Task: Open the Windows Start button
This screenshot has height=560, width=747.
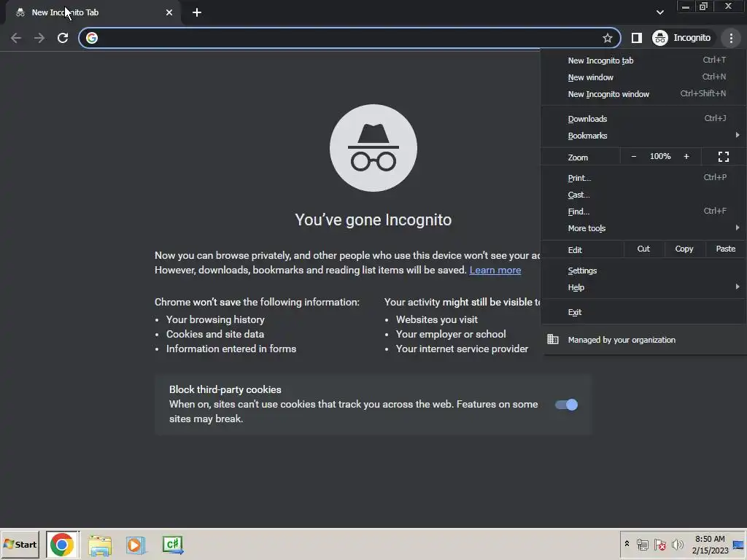Action: point(20,544)
